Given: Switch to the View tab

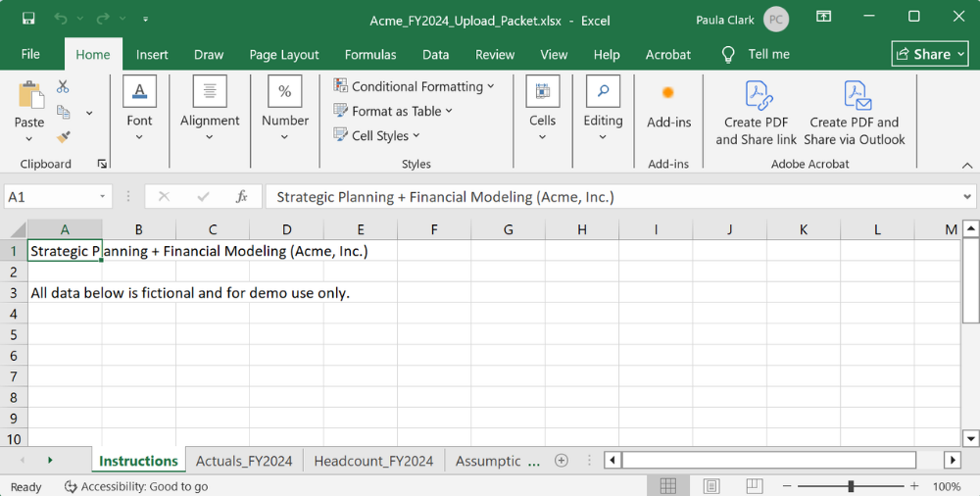Looking at the screenshot, I should point(554,55).
